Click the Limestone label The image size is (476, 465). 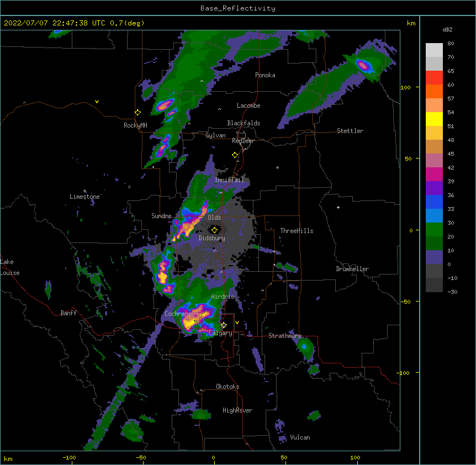tap(84, 197)
